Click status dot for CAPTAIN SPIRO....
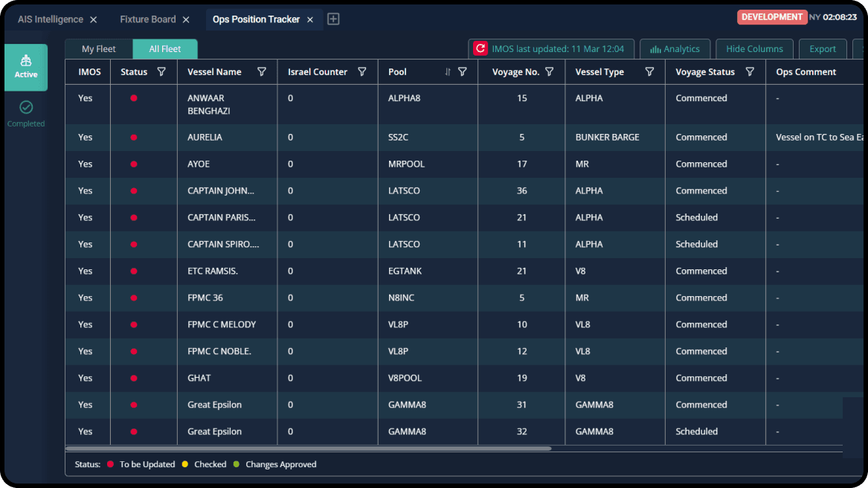This screenshot has width=868, height=488. (x=133, y=244)
